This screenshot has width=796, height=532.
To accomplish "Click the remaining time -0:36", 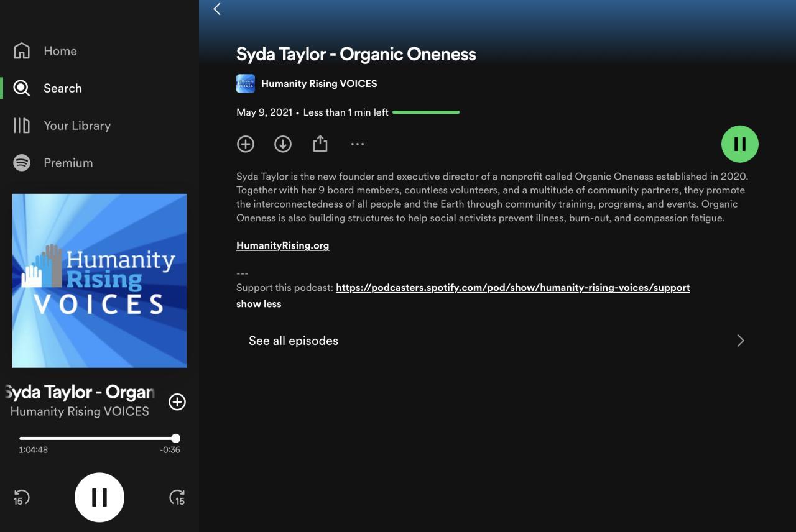I will coord(170,450).
